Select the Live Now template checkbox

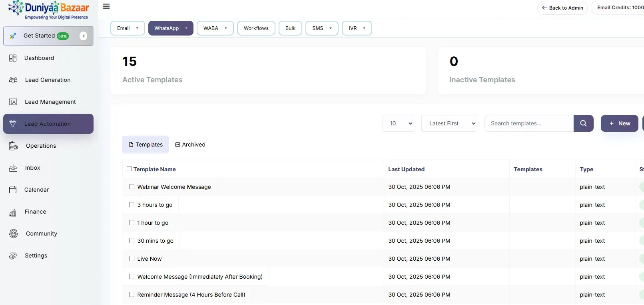tap(132, 259)
